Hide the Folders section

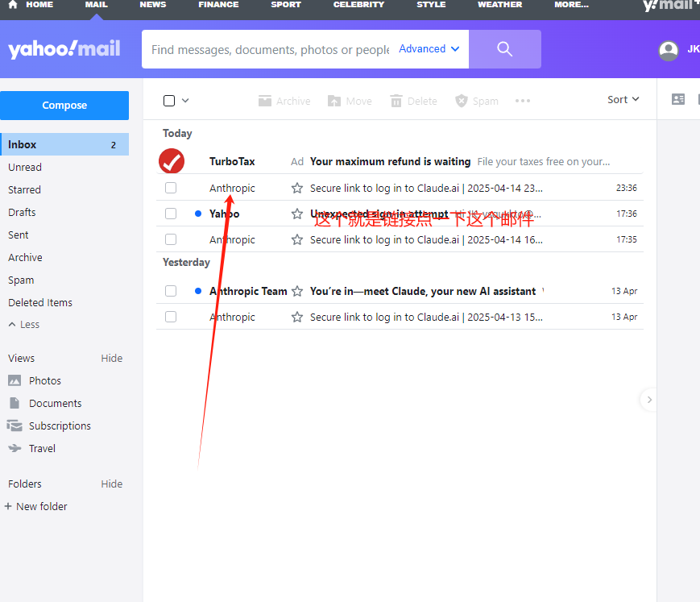pos(112,484)
